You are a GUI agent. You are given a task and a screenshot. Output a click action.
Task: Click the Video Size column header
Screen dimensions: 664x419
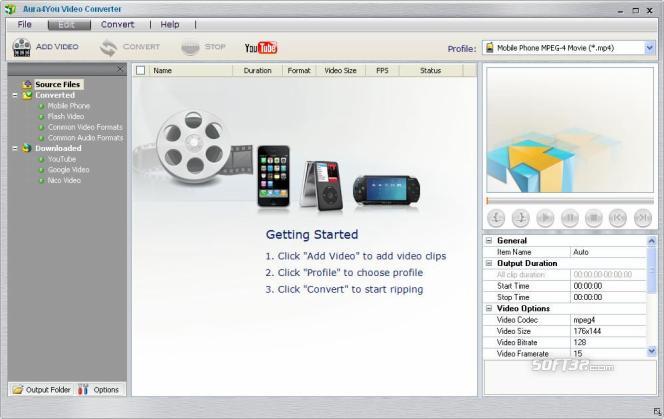pyautogui.click(x=340, y=70)
